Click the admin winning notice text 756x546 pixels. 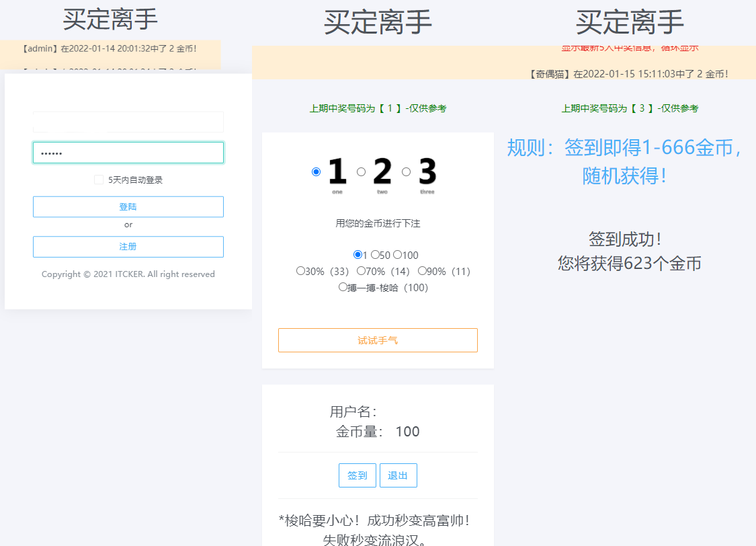[110, 48]
